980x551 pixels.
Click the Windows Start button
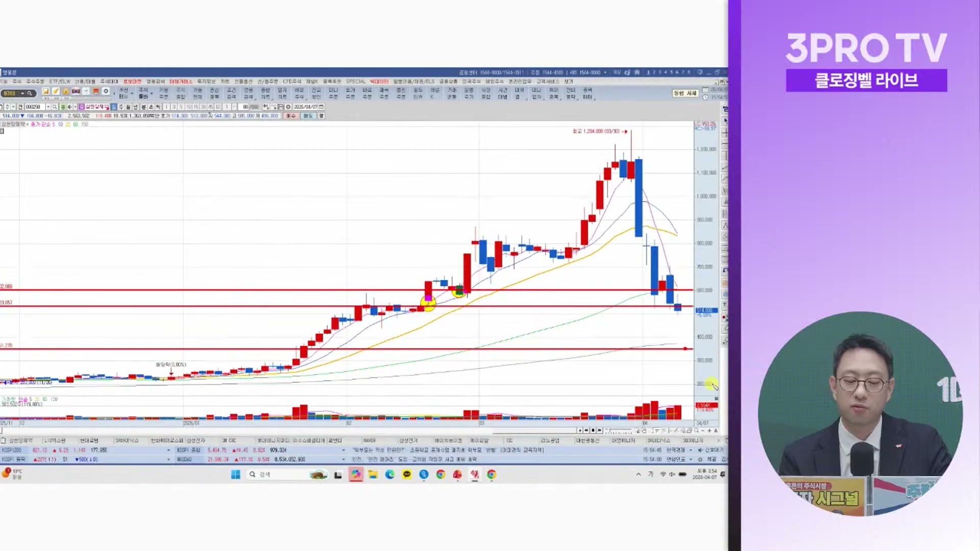(235, 474)
